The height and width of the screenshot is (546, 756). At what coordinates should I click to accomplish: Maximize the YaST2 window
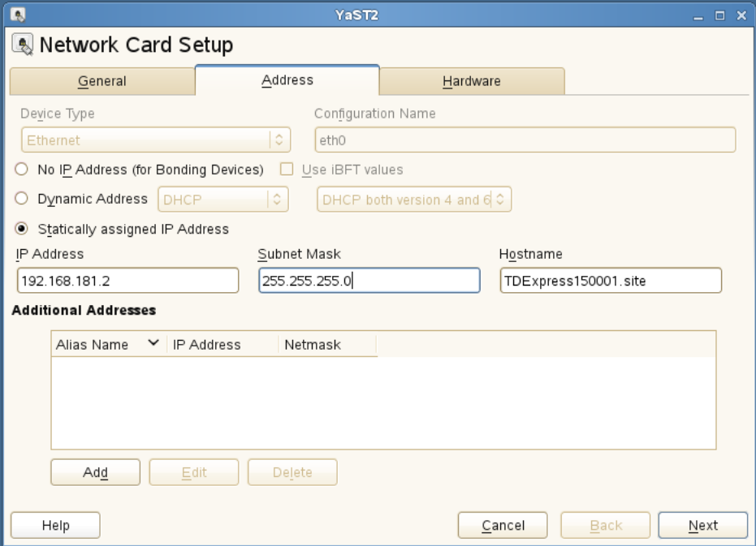pyautogui.click(x=719, y=15)
